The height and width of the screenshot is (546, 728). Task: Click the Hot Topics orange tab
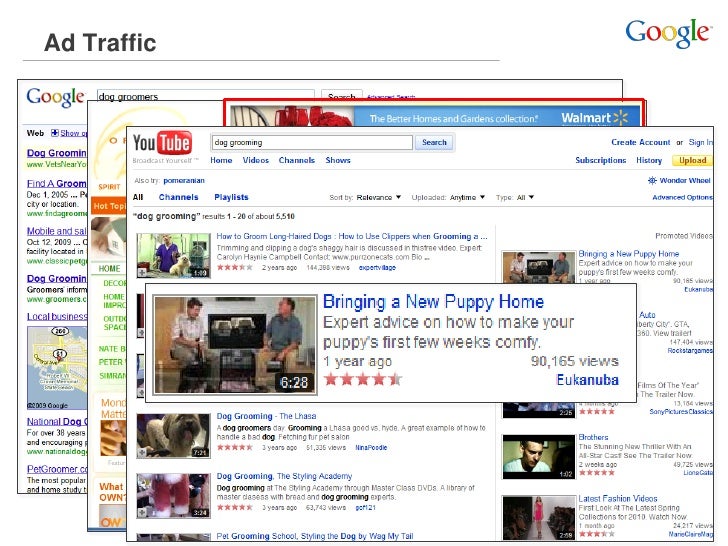[109, 206]
